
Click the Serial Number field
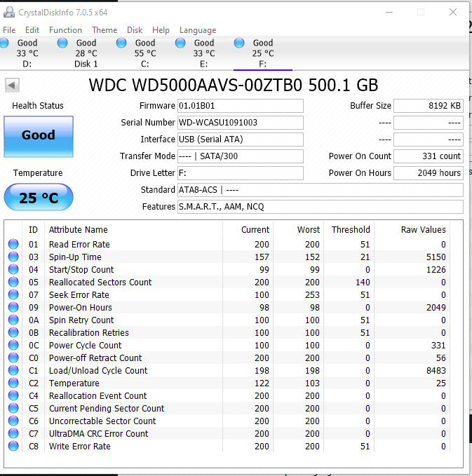point(241,123)
